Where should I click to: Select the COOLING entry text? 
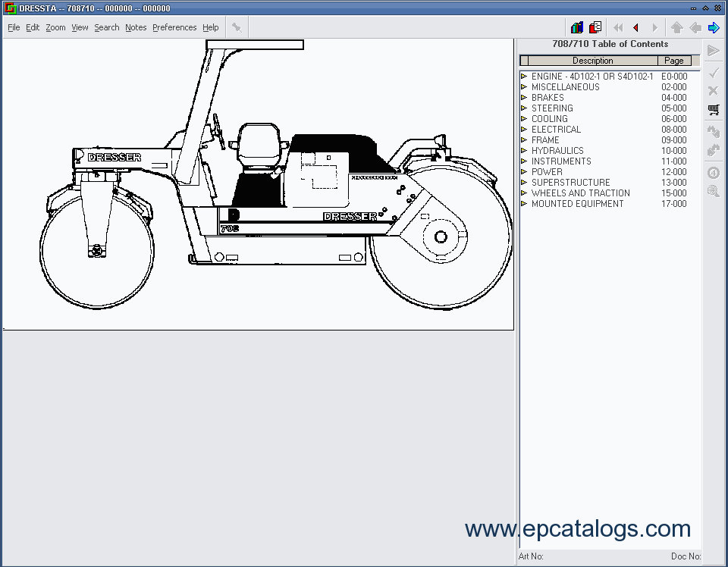(550, 119)
